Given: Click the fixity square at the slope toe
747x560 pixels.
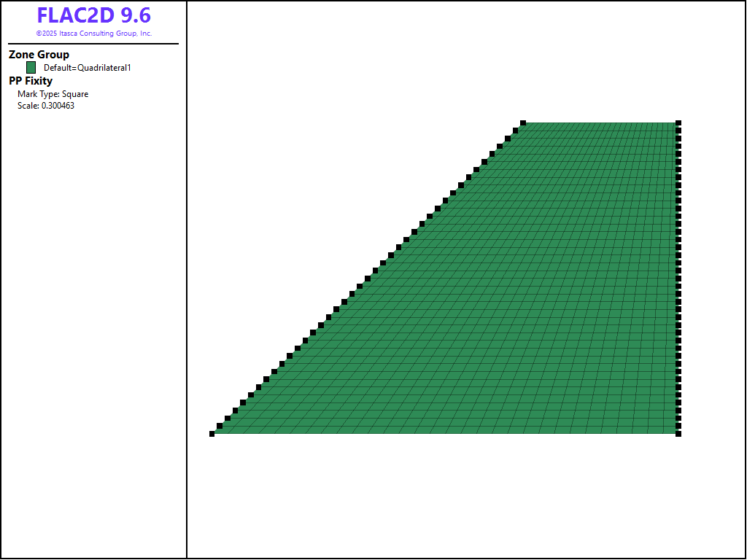Looking at the screenshot, I should 212,434.
